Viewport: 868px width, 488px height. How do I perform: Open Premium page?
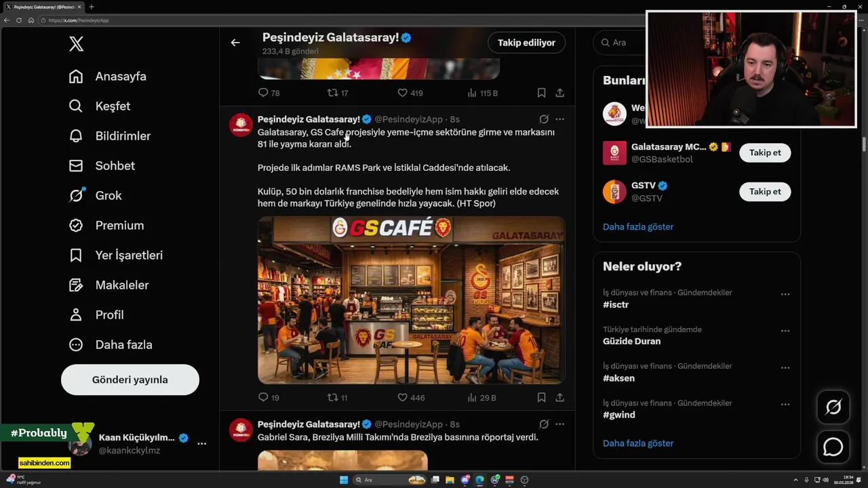click(x=106, y=226)
